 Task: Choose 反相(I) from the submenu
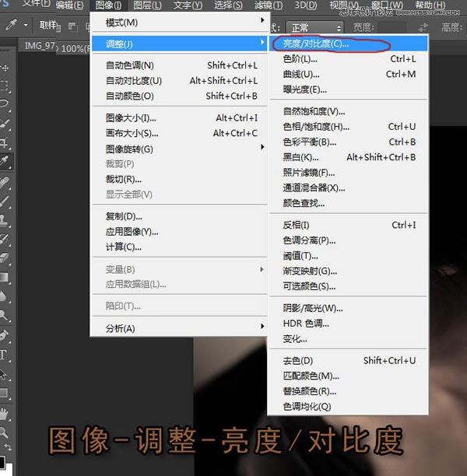(348, 226)
